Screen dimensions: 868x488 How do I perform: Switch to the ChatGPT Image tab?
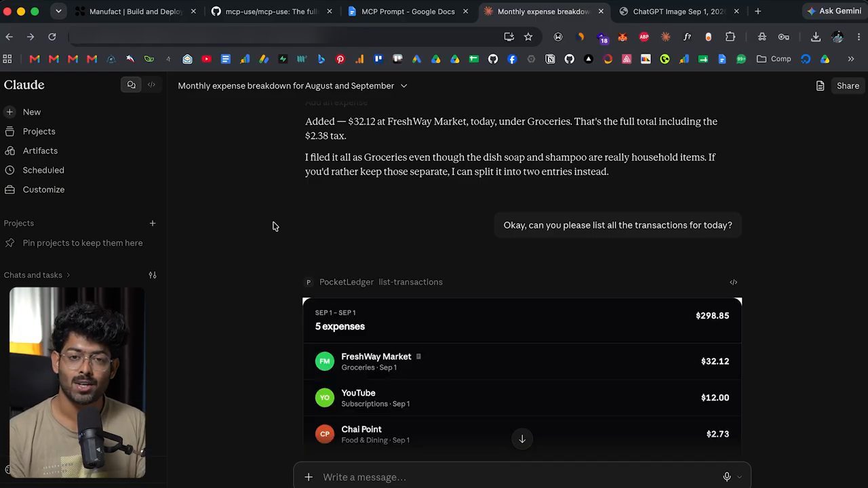tap(678, 12)
